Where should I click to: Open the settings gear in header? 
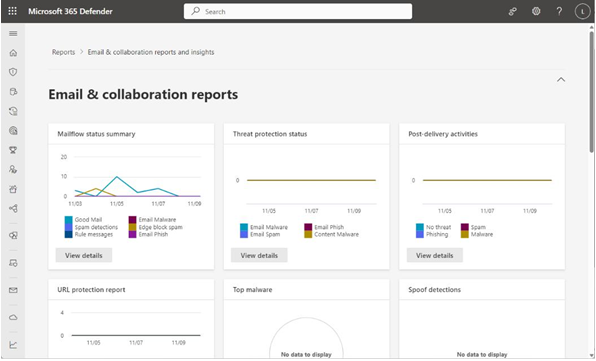[x=536, y=11]
